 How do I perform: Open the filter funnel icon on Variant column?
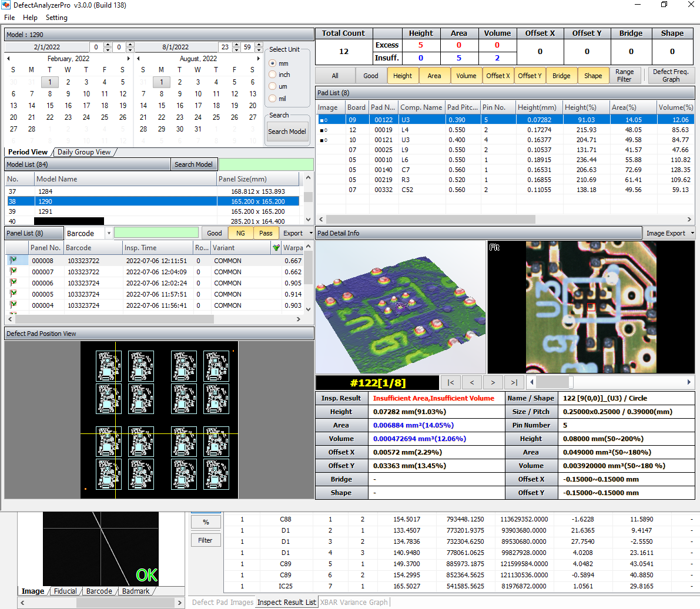pos(276,247)
